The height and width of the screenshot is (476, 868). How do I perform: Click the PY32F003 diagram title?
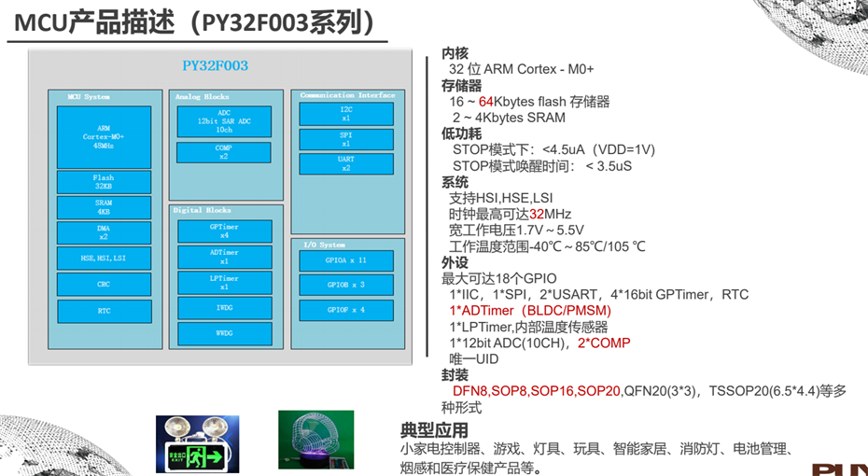click(215, 66)
